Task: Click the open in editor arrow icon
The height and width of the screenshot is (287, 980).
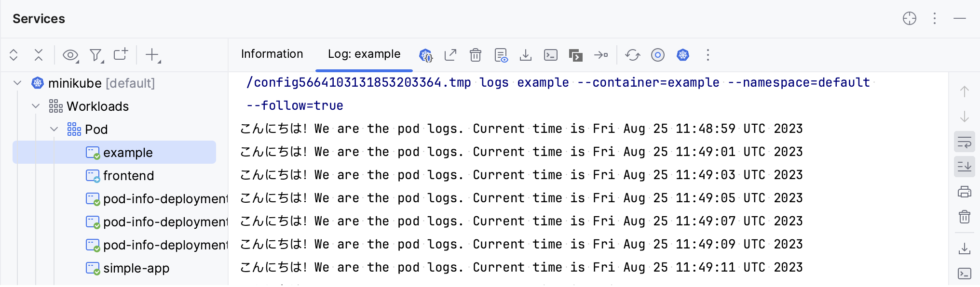Action: (450, 55)
